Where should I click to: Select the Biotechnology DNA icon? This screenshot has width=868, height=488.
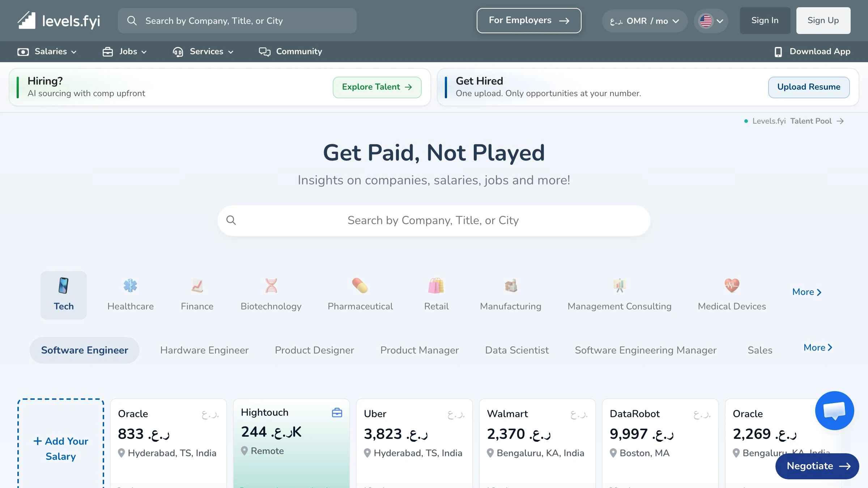click(x=271, y=286)
